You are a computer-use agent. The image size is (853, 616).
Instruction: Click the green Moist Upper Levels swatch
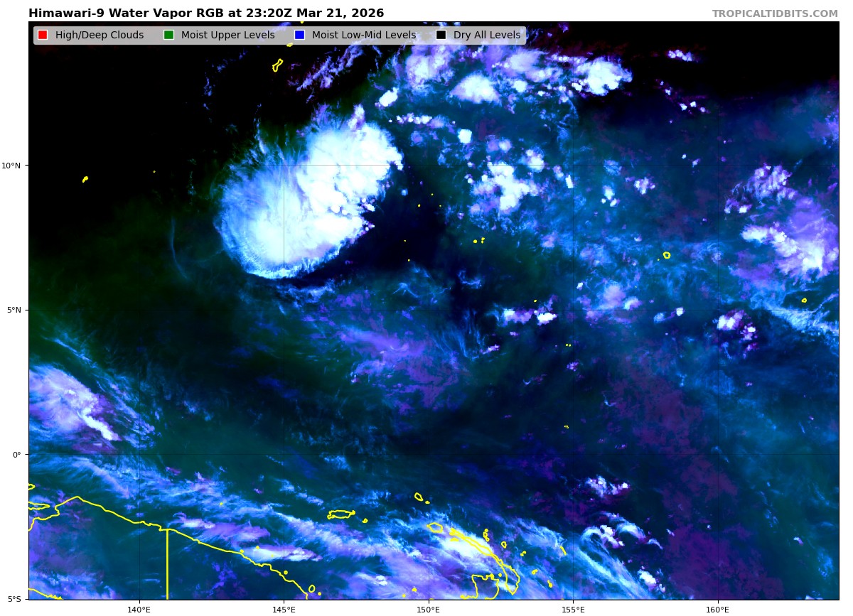point(168,36)
